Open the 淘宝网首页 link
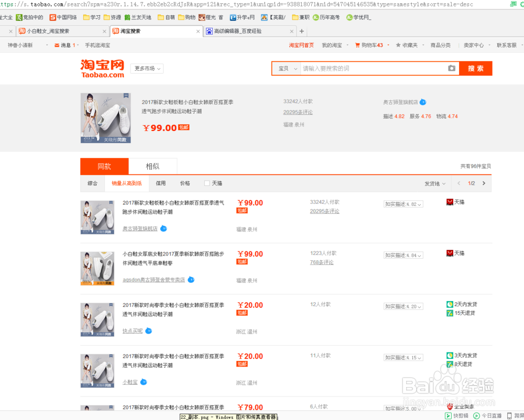Image resolution: width=524 pixels, height=420 pixels. (301, 45)
